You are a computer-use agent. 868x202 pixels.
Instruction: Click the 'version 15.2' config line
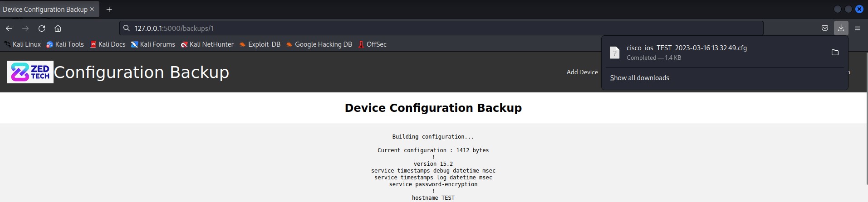click(433, 164)
